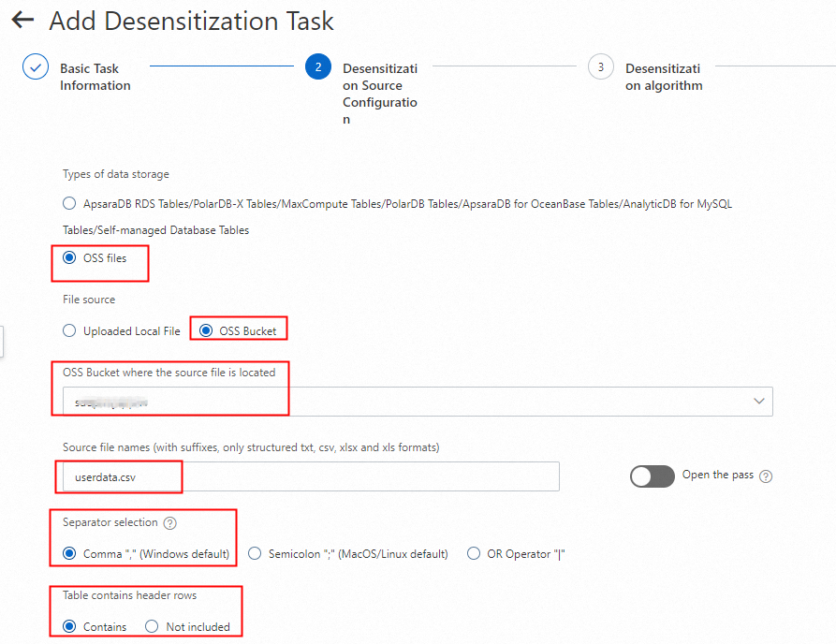Click the completed step checkmark icon
The height and width of the screenshot is (644, 836).
coord(36,68)
